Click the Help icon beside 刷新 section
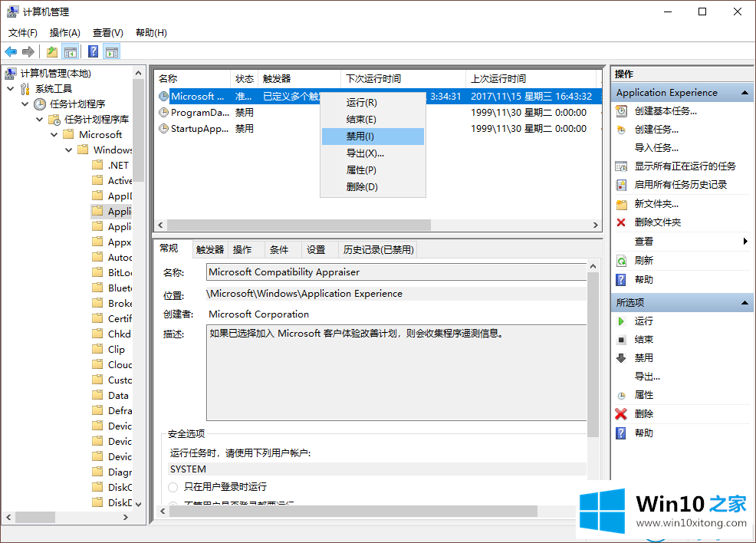This screenshot has height=543, width=756. [621, 280]
